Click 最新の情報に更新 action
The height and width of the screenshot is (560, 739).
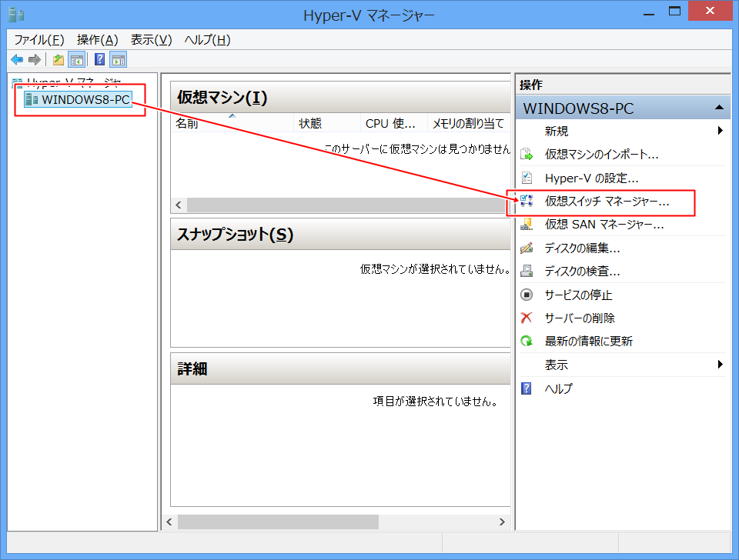pyautogui.click(x=589, y=341)
